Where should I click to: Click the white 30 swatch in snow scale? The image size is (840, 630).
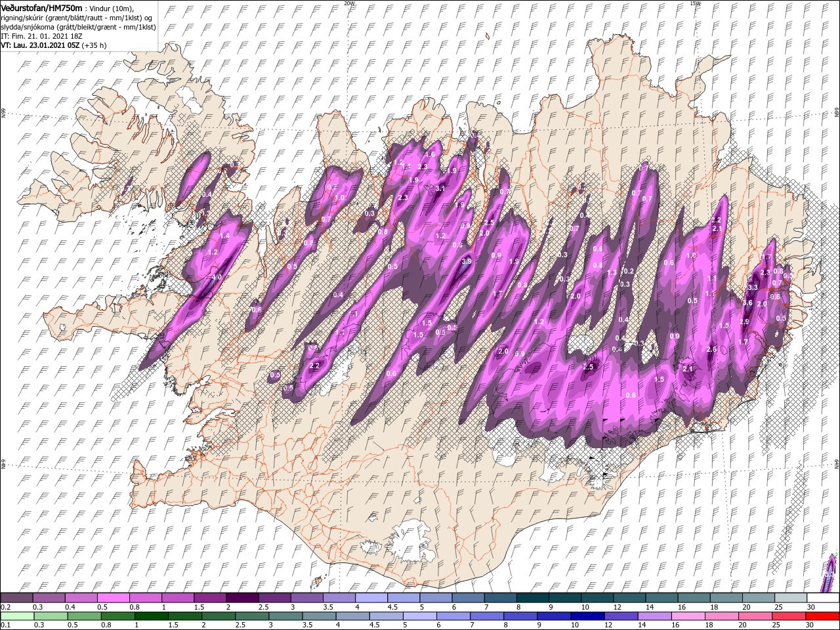point(823,598)
